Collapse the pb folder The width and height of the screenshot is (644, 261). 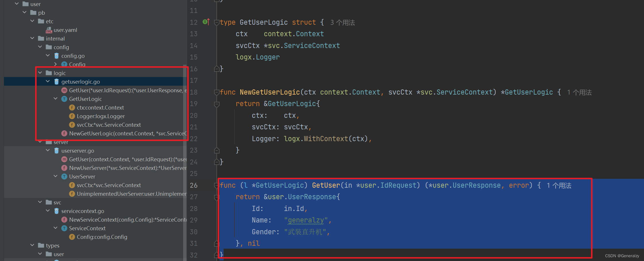24,12
